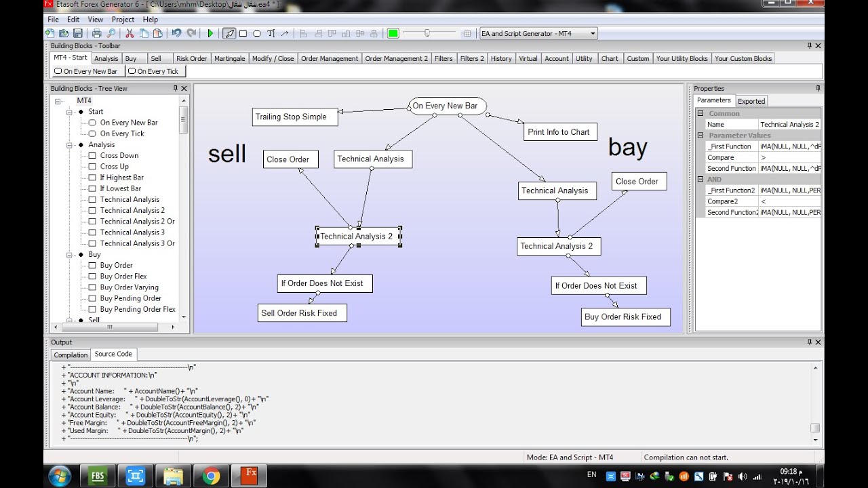Close the Building Blocks Tree View panel
Image resolution: width=868 pixels, height=488 pixels.
(183, 88)
